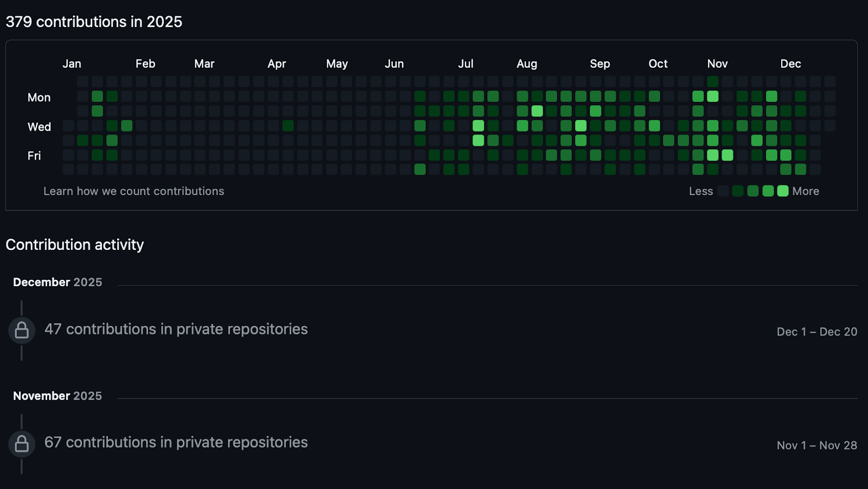This screenshot has width=868, height=489.
Task: Click the lock icon beside 67 contributions
Action: point(22,444)
